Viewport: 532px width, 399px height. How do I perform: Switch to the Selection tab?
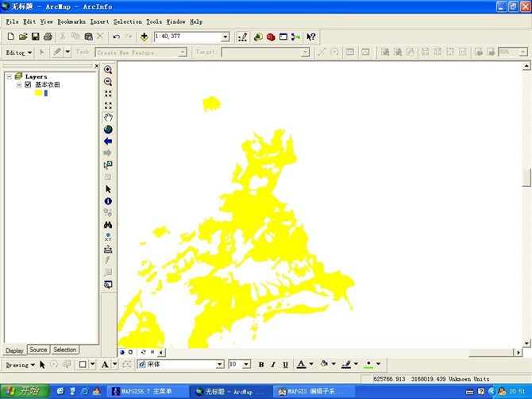(x=65, y=350)
